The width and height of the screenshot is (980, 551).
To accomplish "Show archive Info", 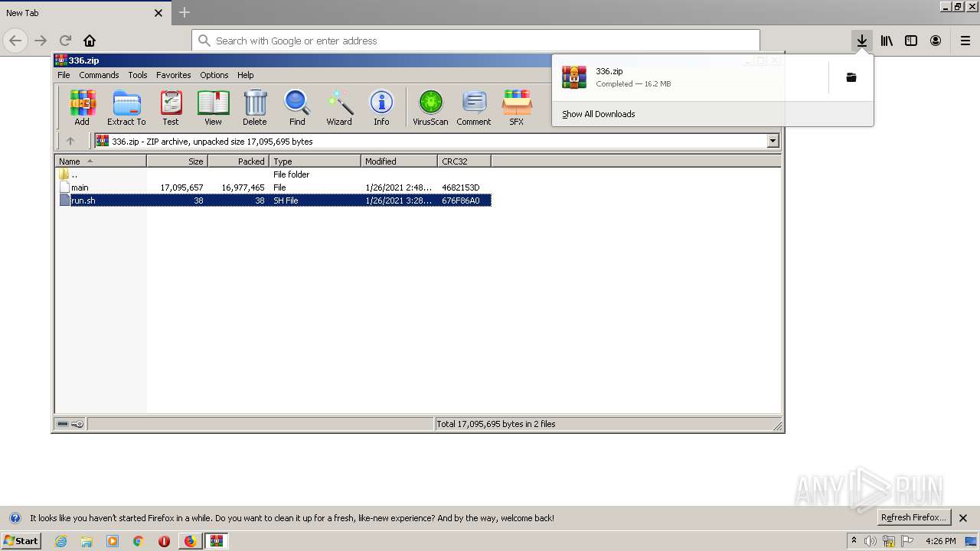I will tap(381, 107).
